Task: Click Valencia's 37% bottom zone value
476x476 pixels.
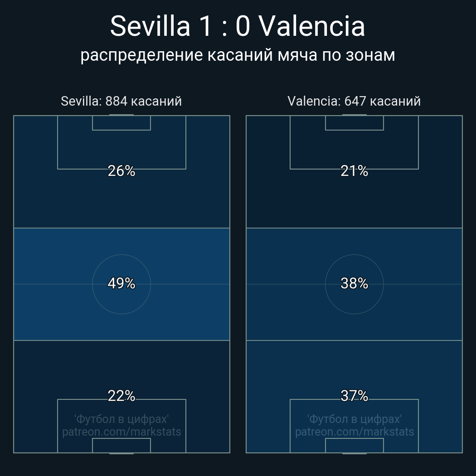Action: (x=354, y=396)
